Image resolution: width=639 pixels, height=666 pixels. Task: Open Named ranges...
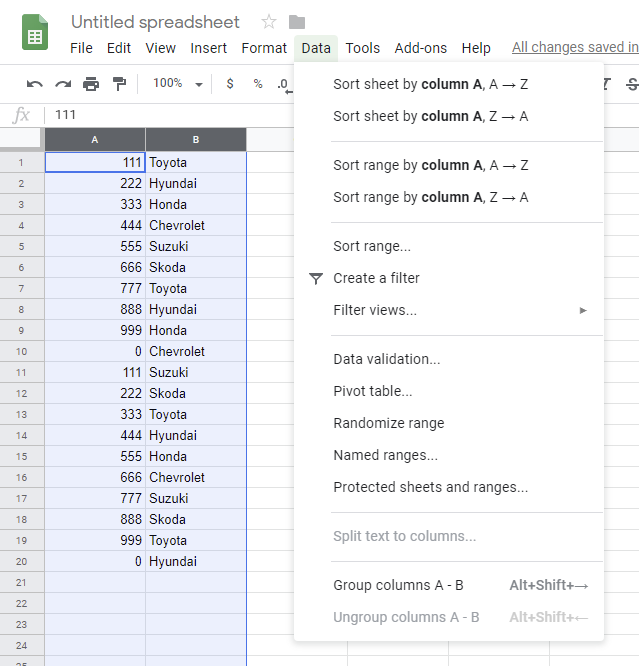(449, 455)
